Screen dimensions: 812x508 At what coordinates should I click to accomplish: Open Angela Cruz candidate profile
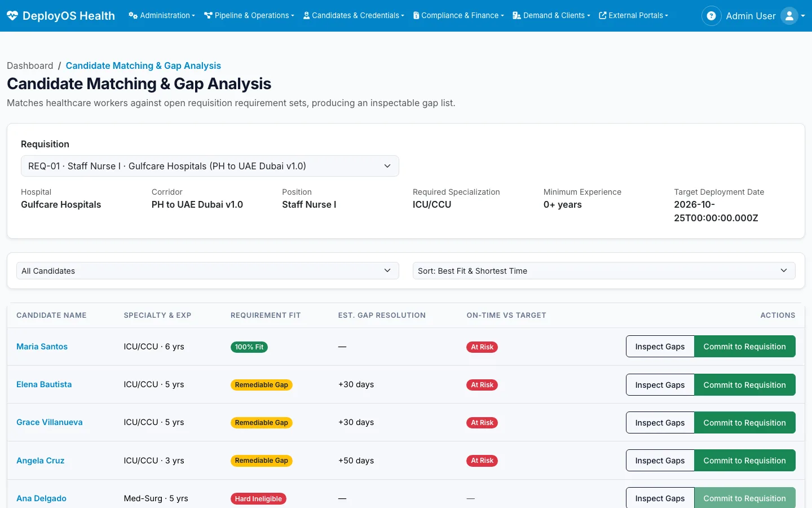pos(41,461)
